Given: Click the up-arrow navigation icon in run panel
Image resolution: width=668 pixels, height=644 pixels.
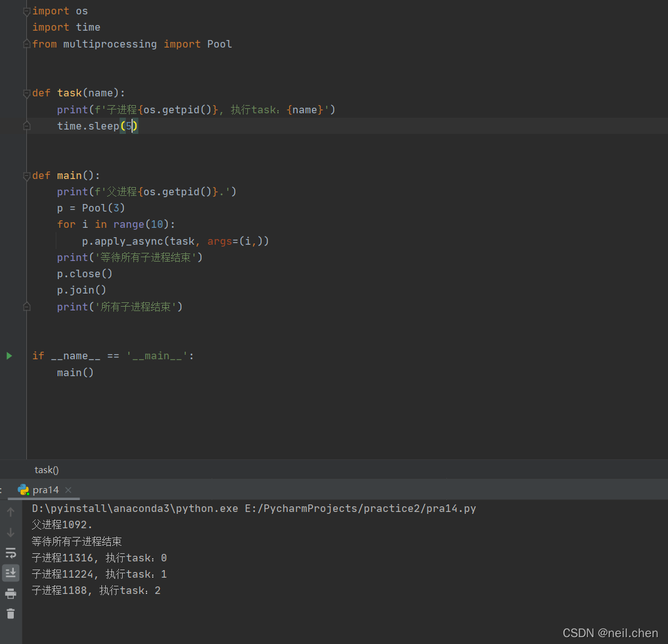Looking at the screenshot, I should coord(10,511).
